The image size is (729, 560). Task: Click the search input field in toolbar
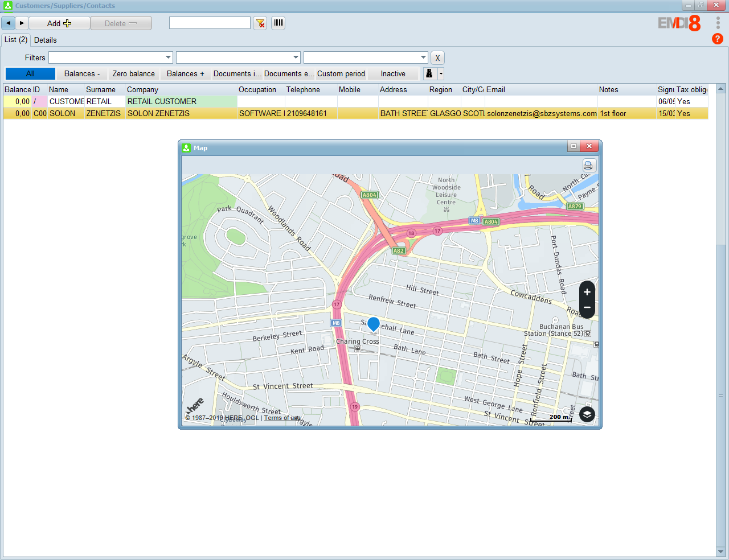210,23
